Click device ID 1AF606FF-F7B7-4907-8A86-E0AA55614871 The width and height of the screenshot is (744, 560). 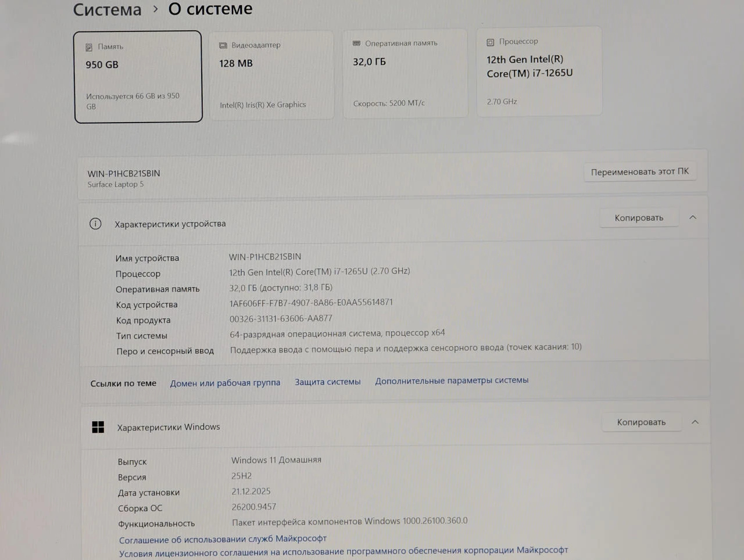click(x=311, y=303)
